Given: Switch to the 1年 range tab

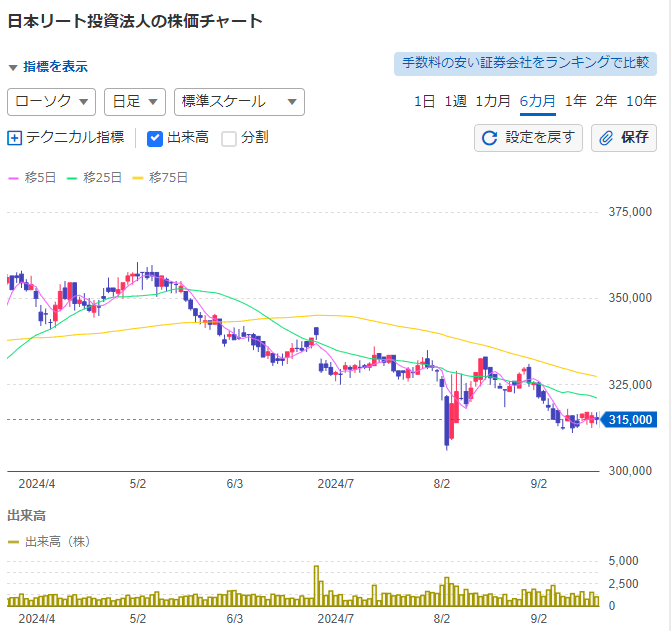Looking at the screenshot, I should [575, 101].
